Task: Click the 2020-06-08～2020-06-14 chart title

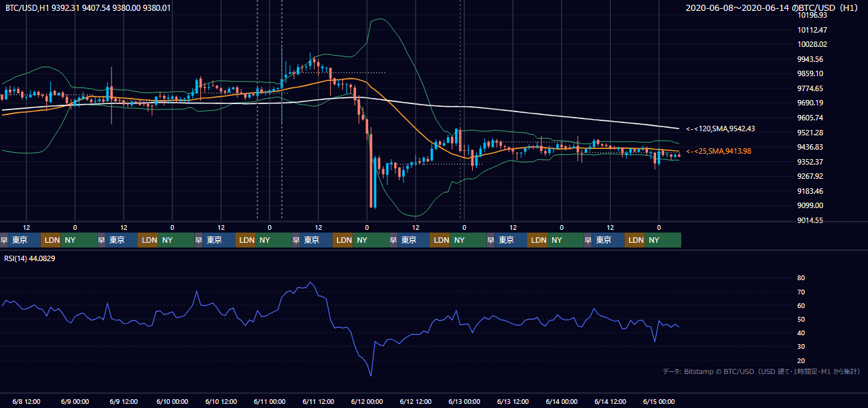Action: (773, 8)
